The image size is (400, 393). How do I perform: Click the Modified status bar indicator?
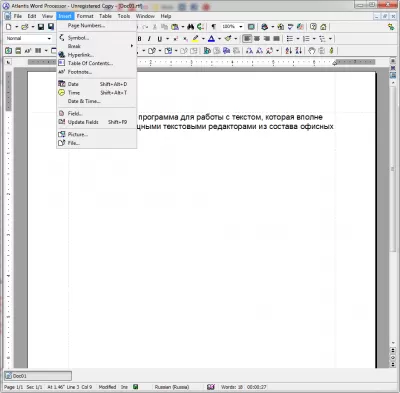pyautogui.click(x=107, y=387)
